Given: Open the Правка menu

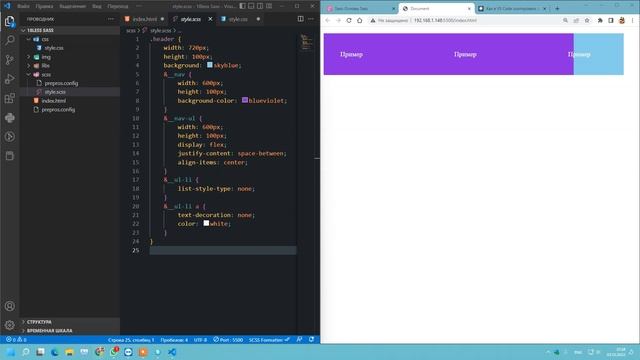Looking at the screenshot, I should pos(44,6).
